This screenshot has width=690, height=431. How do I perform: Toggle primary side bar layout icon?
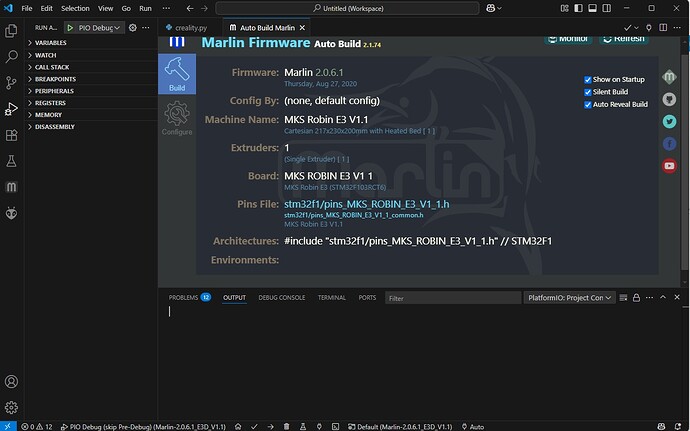pos(579,8)
